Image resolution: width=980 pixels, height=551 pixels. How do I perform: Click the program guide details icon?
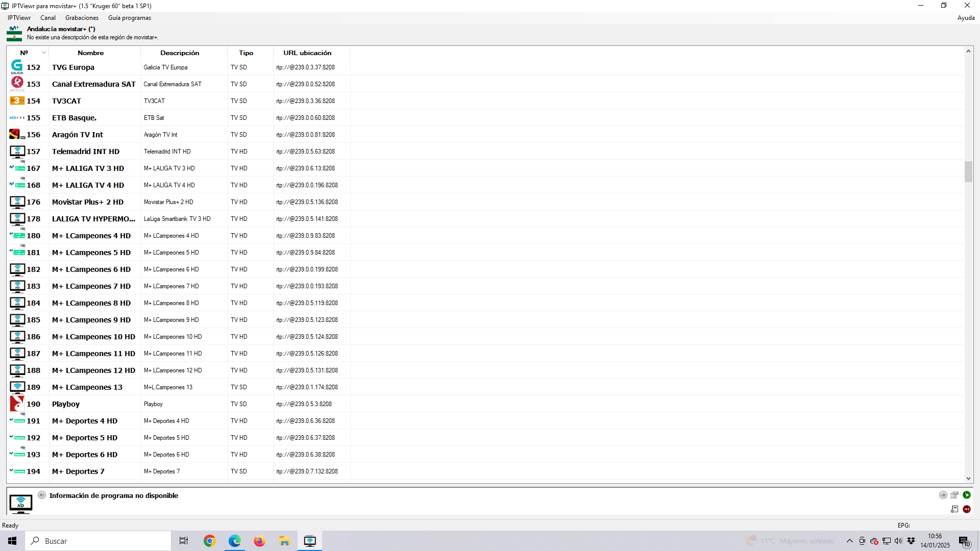tap(954, 495)
